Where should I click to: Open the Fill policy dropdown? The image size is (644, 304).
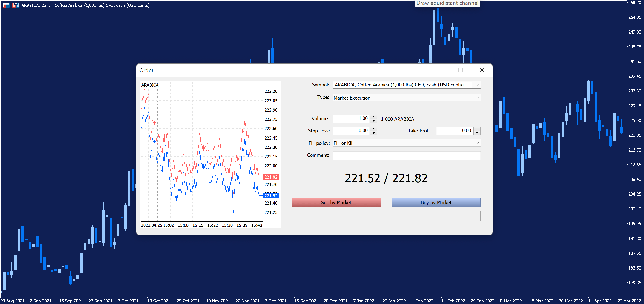[407, 143]
